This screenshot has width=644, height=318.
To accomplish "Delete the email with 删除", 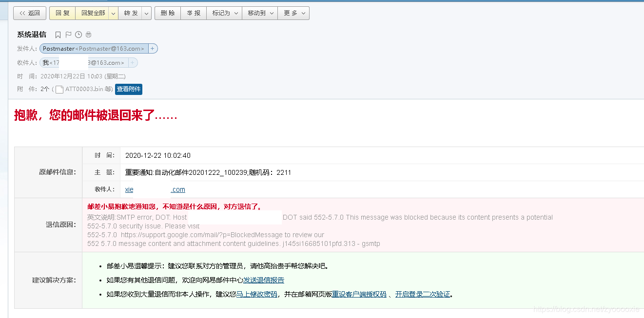I will [168, 13].
